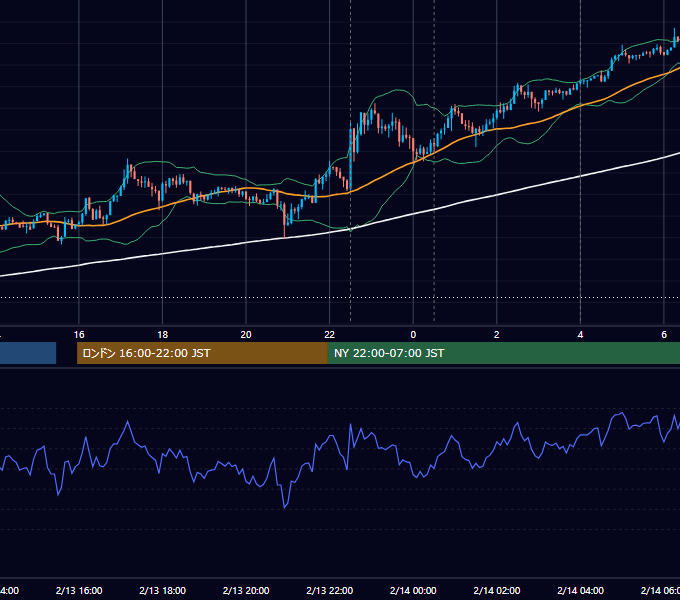Click the 0 hour label on price chart axis
The height and width of the screenshot is (600, 680).
click(413, 335)
